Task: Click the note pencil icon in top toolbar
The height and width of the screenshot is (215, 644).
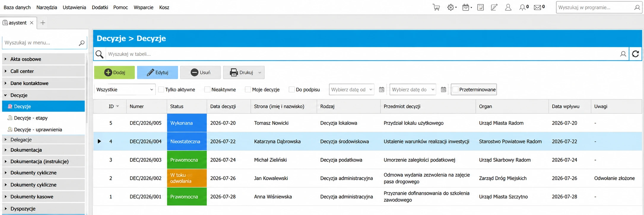Action: click(494, 7)
